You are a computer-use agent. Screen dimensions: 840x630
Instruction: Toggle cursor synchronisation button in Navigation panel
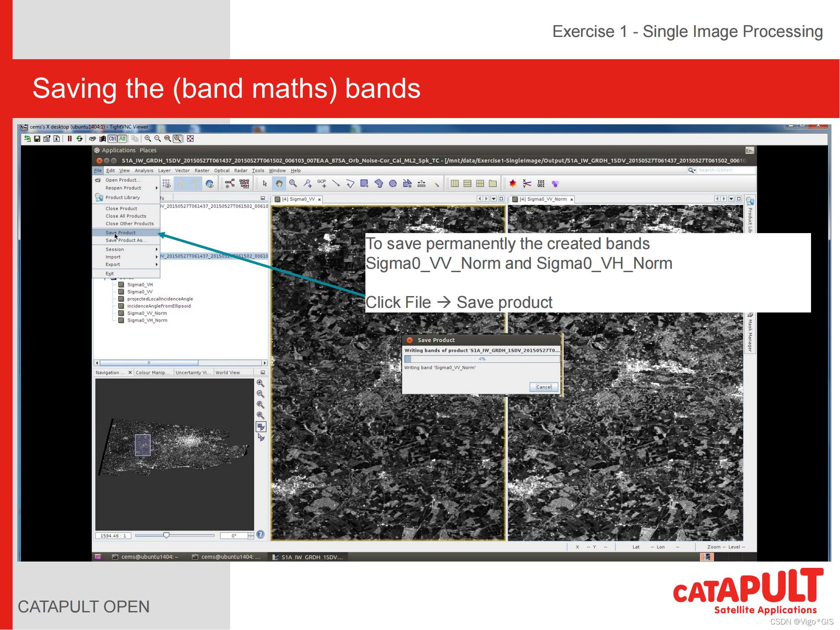pyautogui.click(x=261, y=437)
